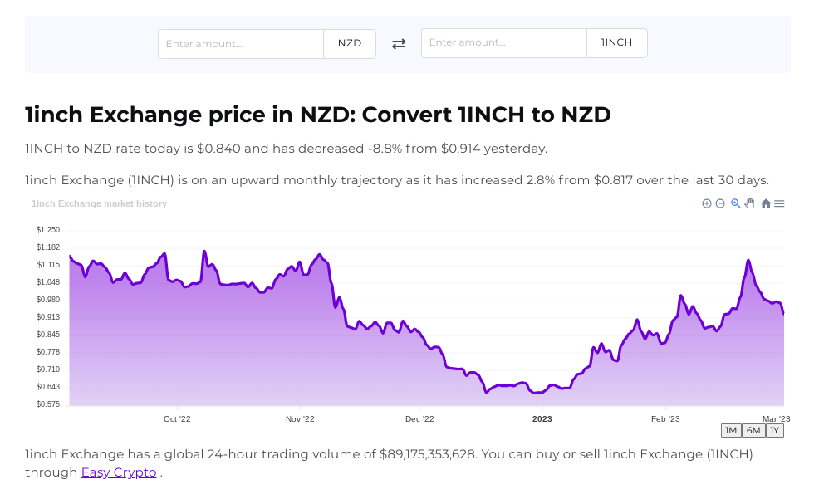
Task: Open the NZD currency dropdown
Action: (349, 43)
